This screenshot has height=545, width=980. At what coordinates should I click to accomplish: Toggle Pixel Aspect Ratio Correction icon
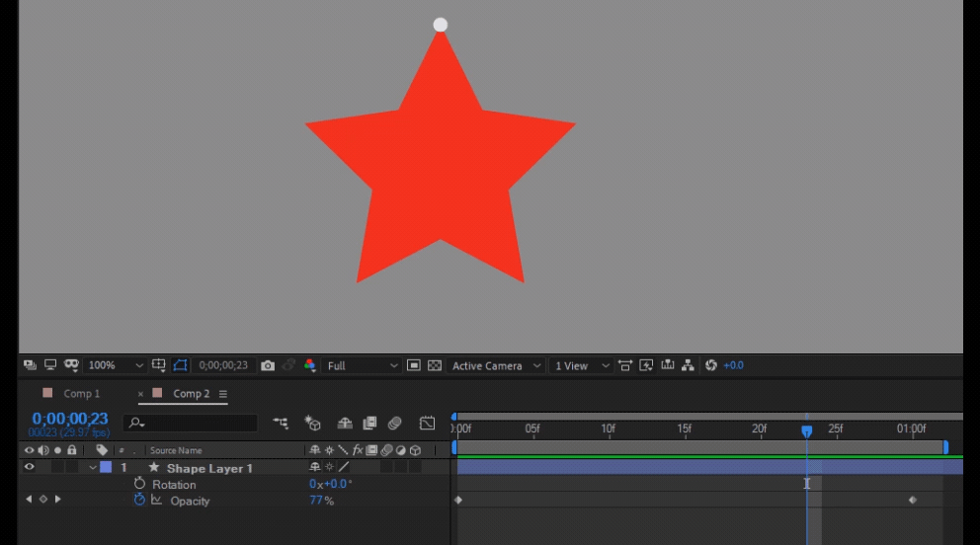tap(625, 365)
